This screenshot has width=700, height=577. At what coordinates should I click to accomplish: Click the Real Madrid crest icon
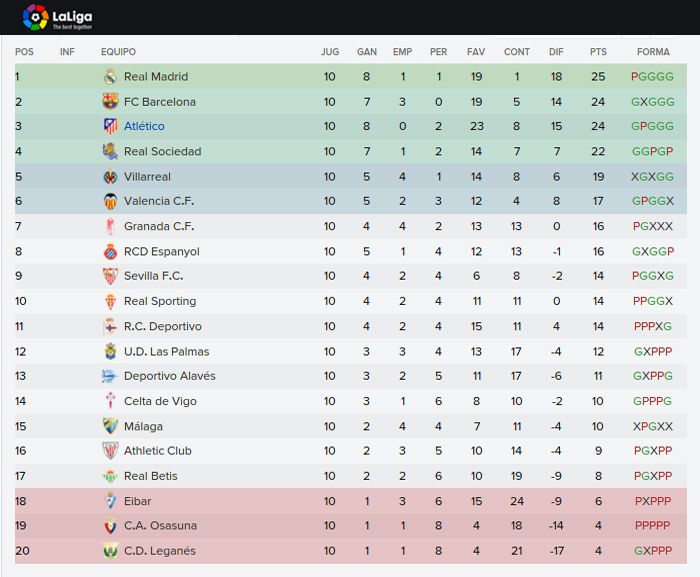pos(110,77)
